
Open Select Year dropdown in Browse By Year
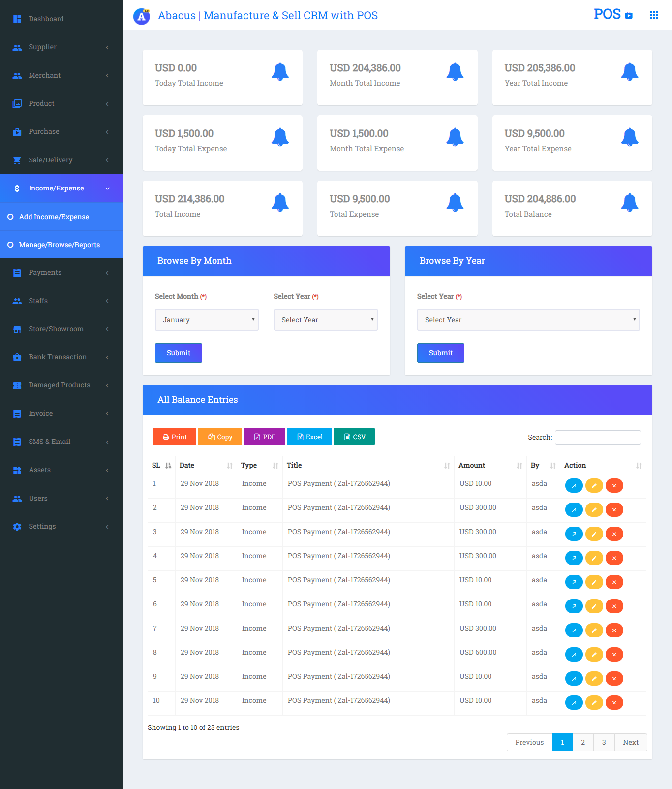pos(528,320)
